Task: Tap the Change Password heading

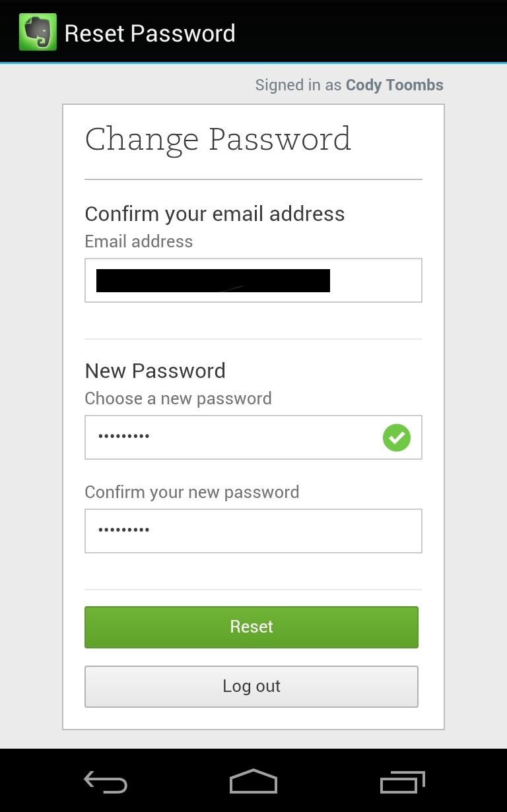Action: tap(218, 139)
